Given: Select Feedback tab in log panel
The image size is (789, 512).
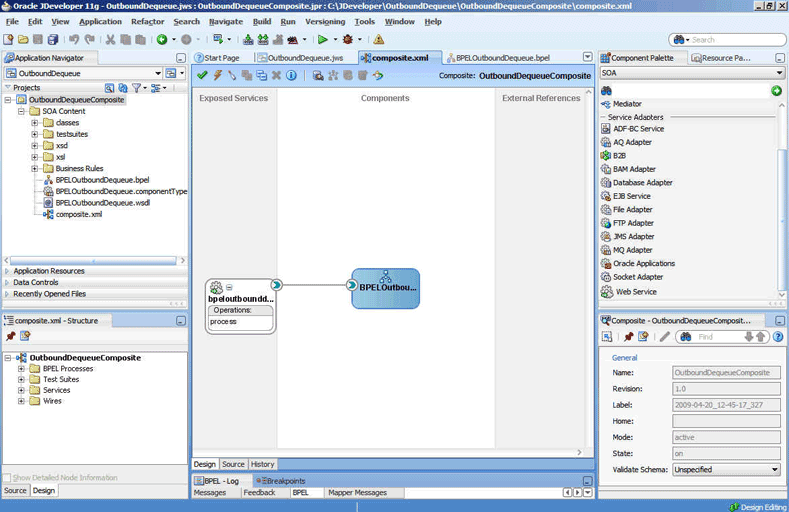Looking at the screenshot, I should point(259,492).
